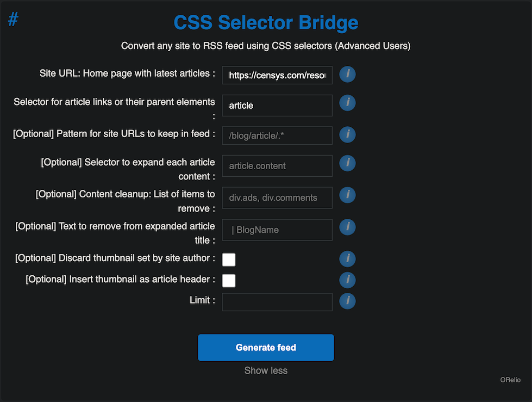
Task: Check Insert thumbnail as article header
Action: click(x=229, y=280)
